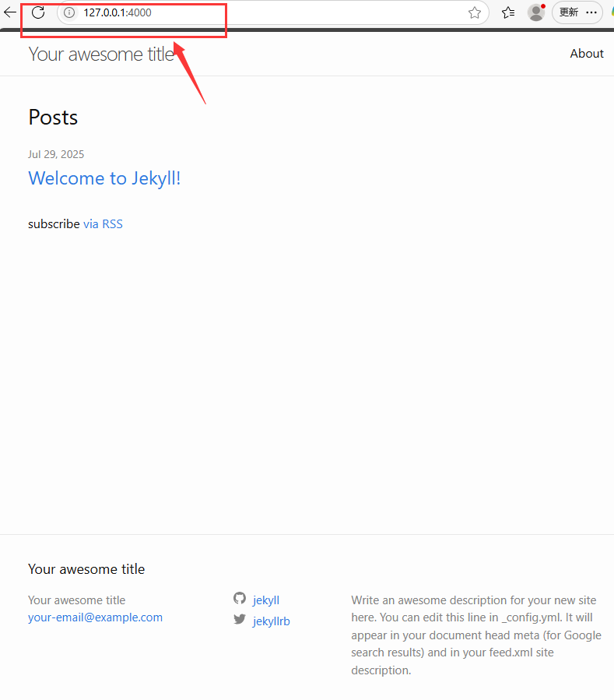
Task: Add this page to favorites star
Action: coord(475,12)
